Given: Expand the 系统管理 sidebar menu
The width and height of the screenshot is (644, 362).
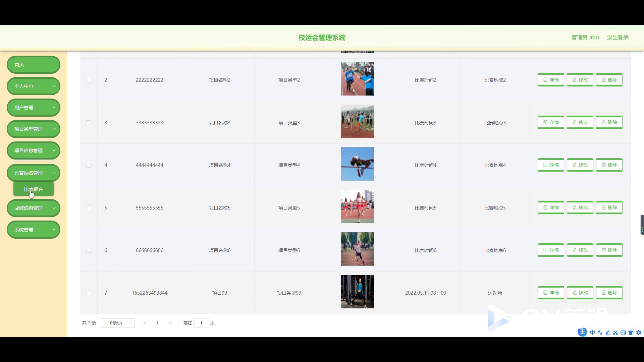Looking at the screenshot, I should tap(34, 230).
